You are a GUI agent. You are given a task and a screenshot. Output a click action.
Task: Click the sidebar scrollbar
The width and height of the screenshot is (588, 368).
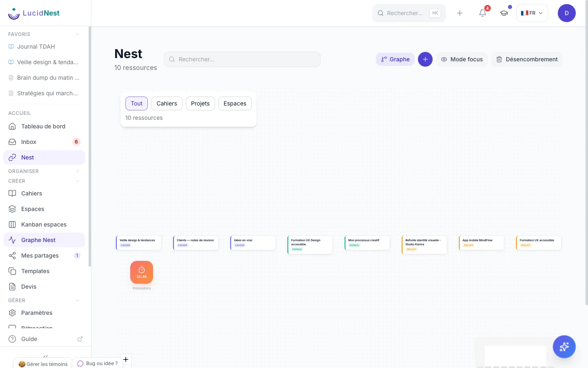coord(89,147)
